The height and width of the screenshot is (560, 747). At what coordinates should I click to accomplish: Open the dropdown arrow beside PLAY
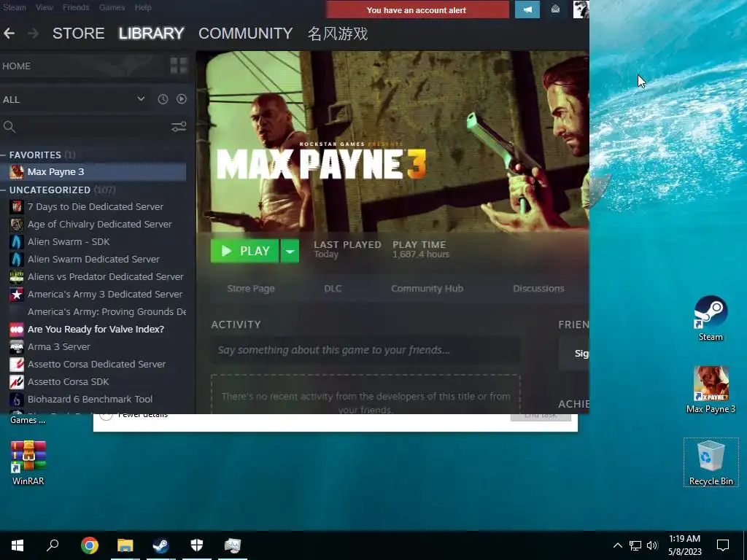pyautogui.click(x=290, y=251)
